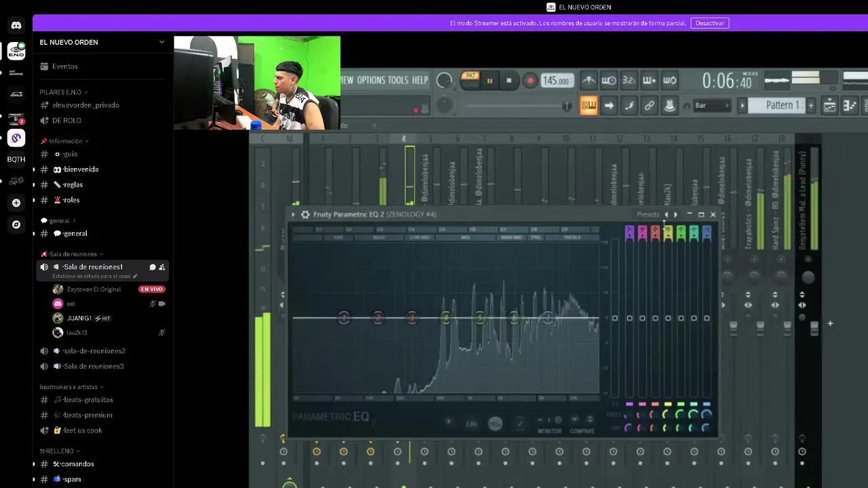Image resolution: width=868 pixels, height=488 pixels.
Task: Open the HIT GAMING server icon
Action: [x=16, y=73]
